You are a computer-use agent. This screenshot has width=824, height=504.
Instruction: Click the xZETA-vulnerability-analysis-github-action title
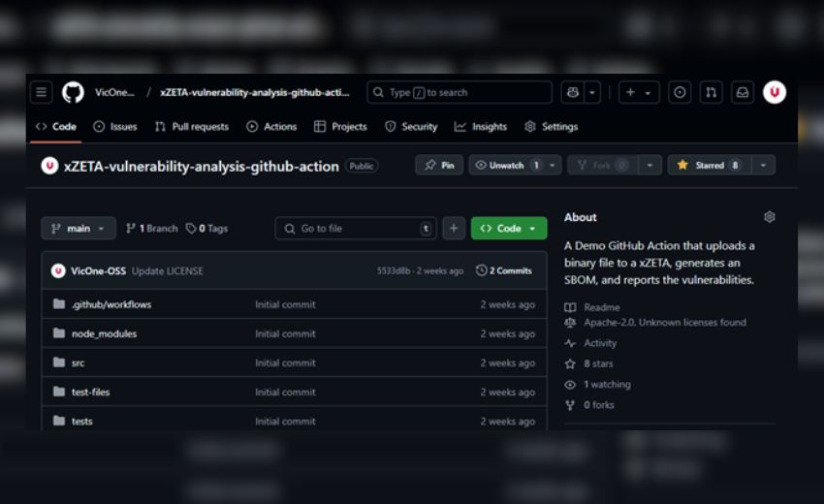202,167
